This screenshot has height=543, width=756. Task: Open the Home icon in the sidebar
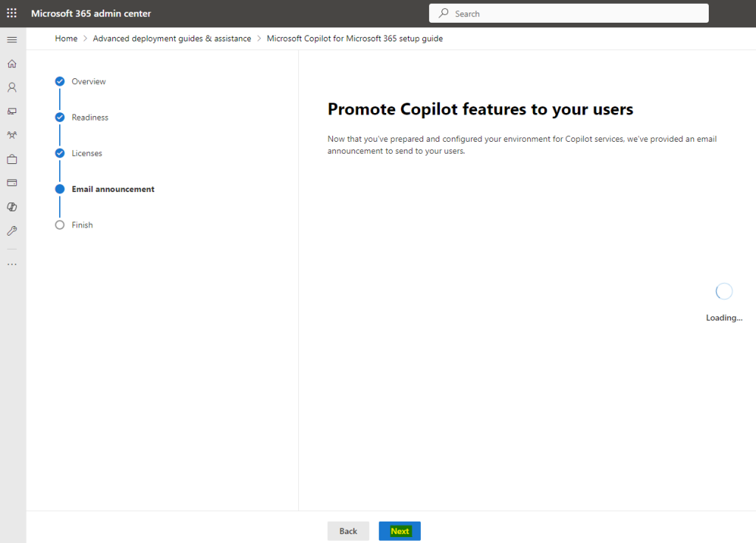point(12,64)
